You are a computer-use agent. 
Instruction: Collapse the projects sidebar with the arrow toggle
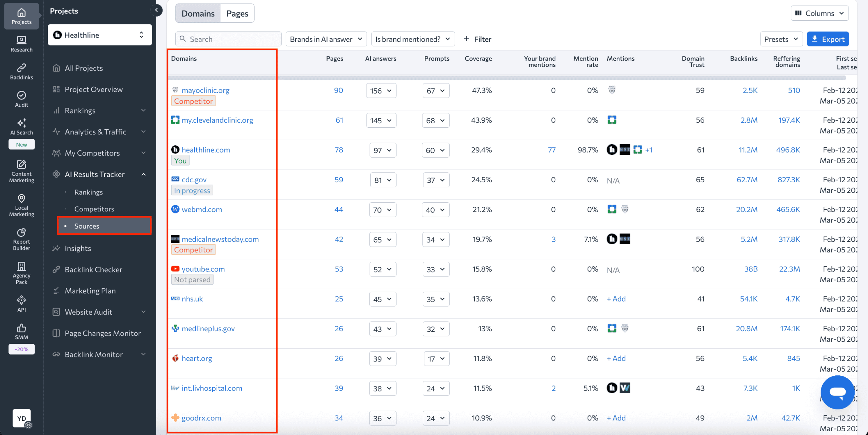click(156, 10)
